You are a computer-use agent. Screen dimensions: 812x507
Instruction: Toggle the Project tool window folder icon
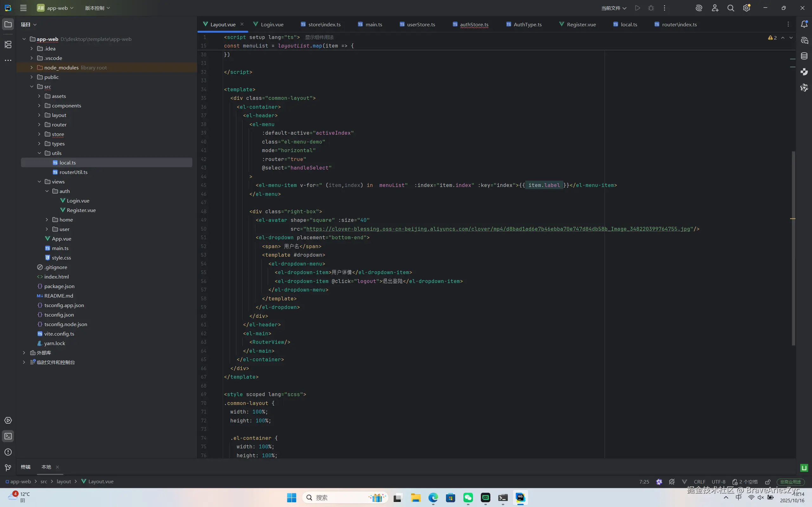[x=8, y=24]
